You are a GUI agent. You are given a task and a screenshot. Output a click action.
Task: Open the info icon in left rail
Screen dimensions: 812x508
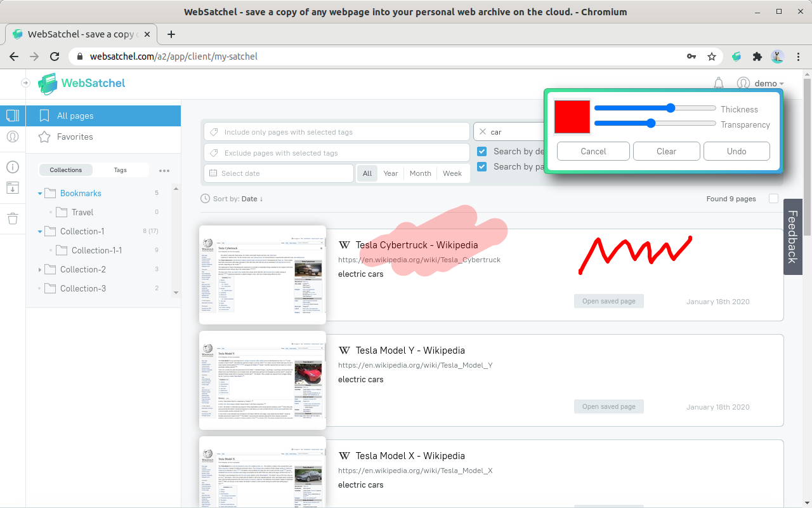point(13,167)
